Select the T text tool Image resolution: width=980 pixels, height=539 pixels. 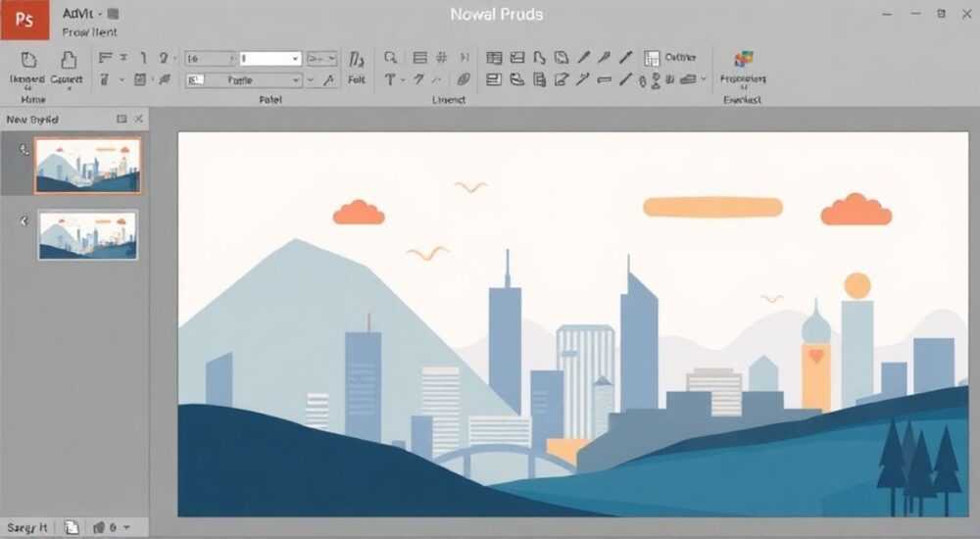[x=390, y=79]
